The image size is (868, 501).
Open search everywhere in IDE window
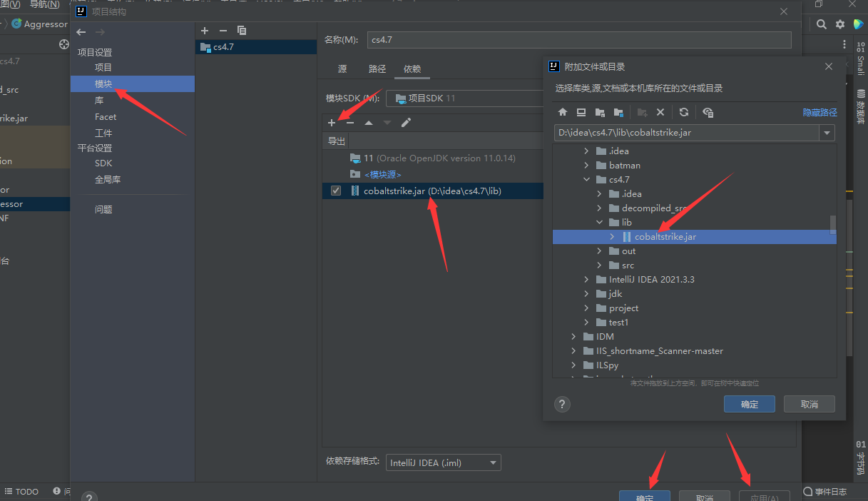pyautogui.click(x=822, y=24)
